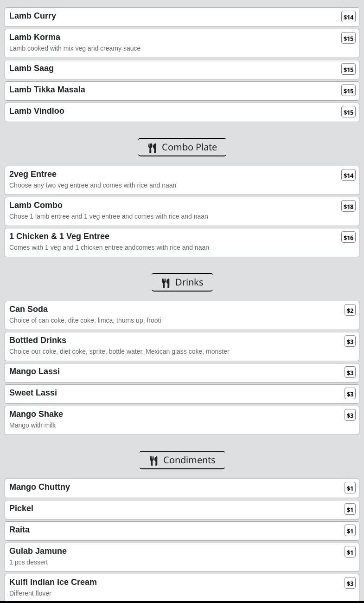Click the utensils icon beside Condiments
Screen dimensions: 364x603
(153, 461)
